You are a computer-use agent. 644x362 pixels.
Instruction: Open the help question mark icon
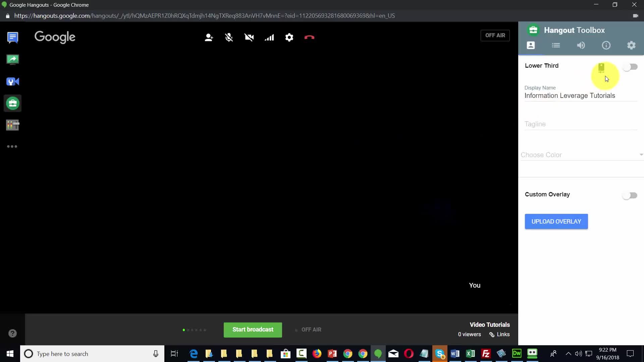pos(12,334)
